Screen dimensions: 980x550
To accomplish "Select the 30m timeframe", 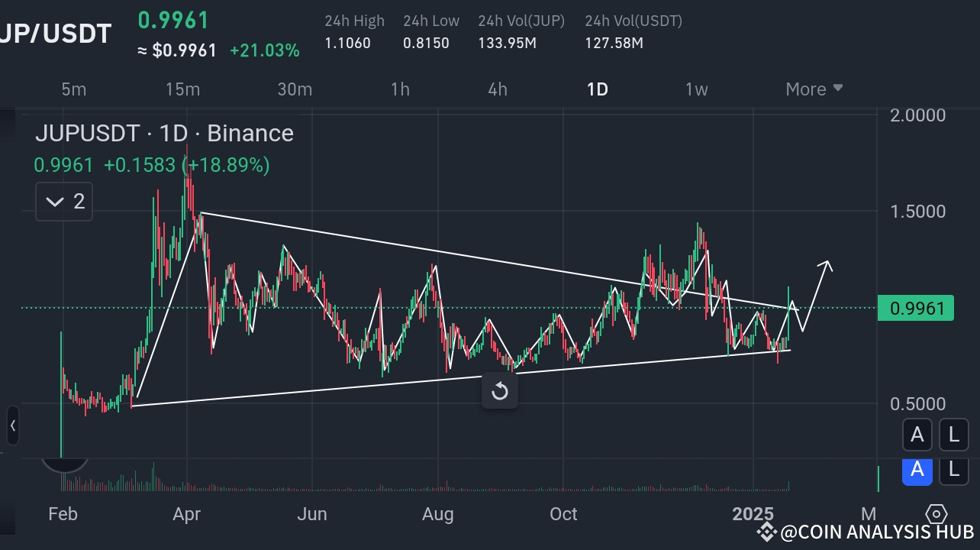I will pyautogui.click(x=295, y=89).
